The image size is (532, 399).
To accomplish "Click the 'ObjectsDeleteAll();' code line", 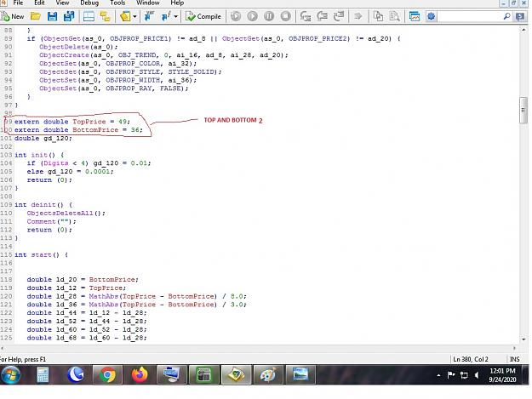I will tap(66, 214).
